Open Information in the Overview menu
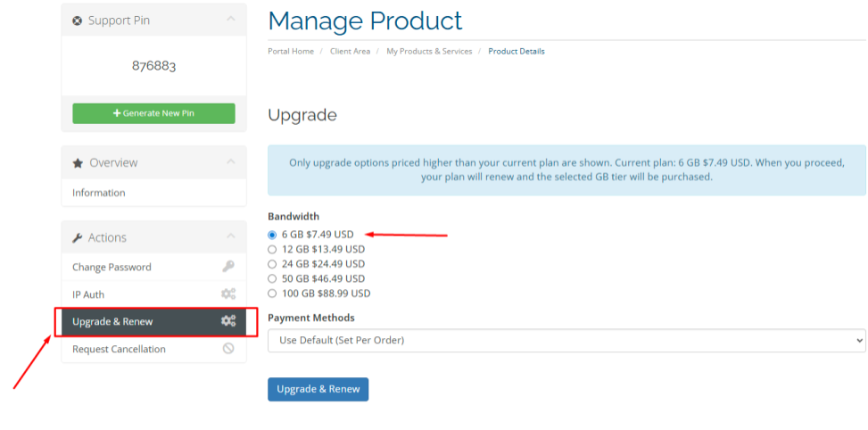This screenshot has width=868, height=430. pyautogui.click(x=99, y=193)
